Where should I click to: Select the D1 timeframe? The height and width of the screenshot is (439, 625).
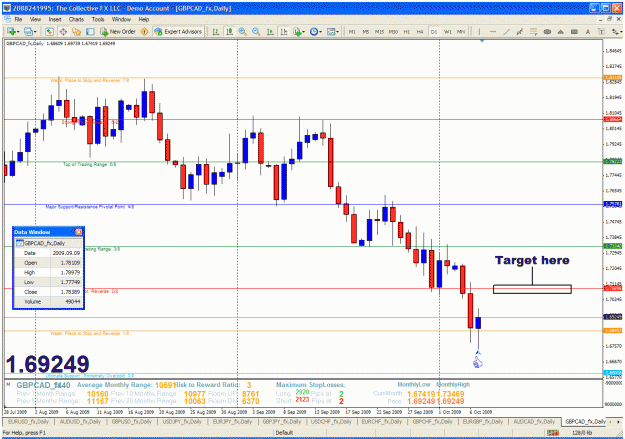(434, 31)
